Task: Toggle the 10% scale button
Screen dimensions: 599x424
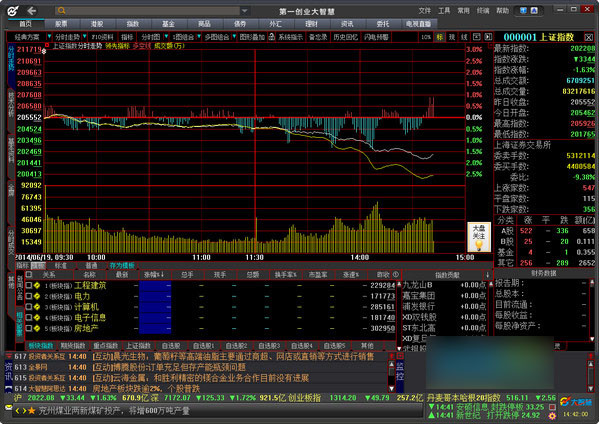Action: pos(426,37)
